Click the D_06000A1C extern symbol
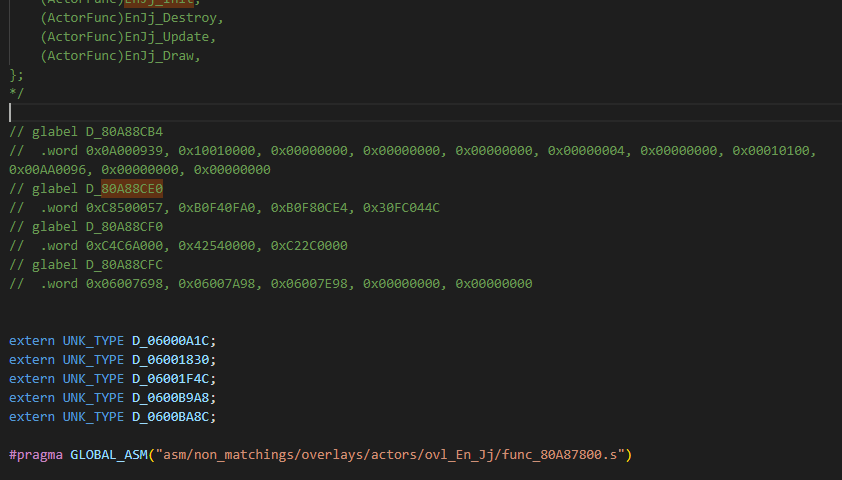842x480 pixels. point(173,341)
